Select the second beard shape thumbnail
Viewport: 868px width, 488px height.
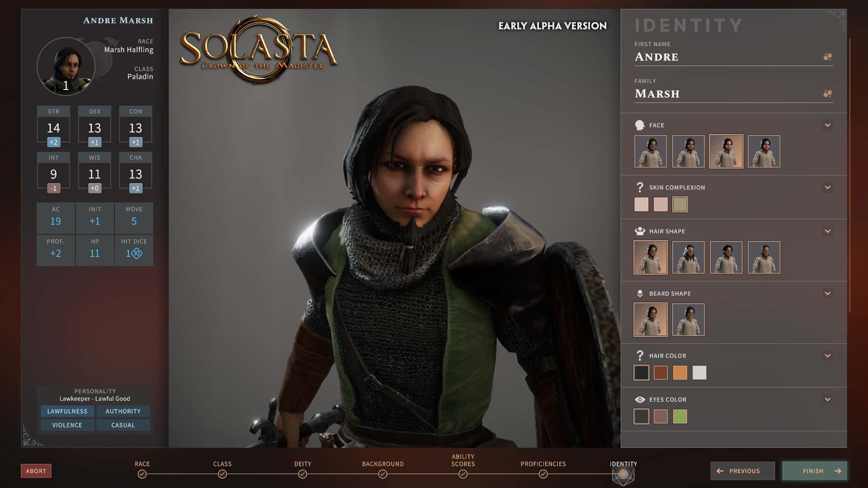click(689, 319)
